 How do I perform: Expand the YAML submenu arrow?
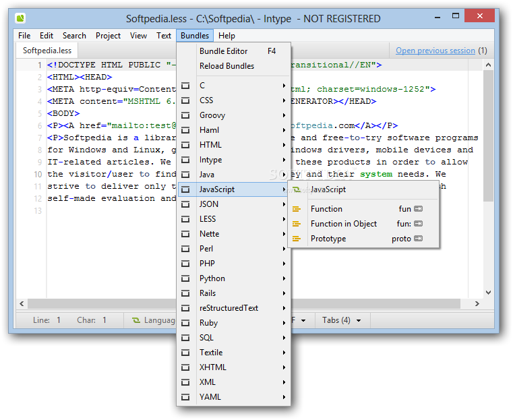click(x=284, y=397)
